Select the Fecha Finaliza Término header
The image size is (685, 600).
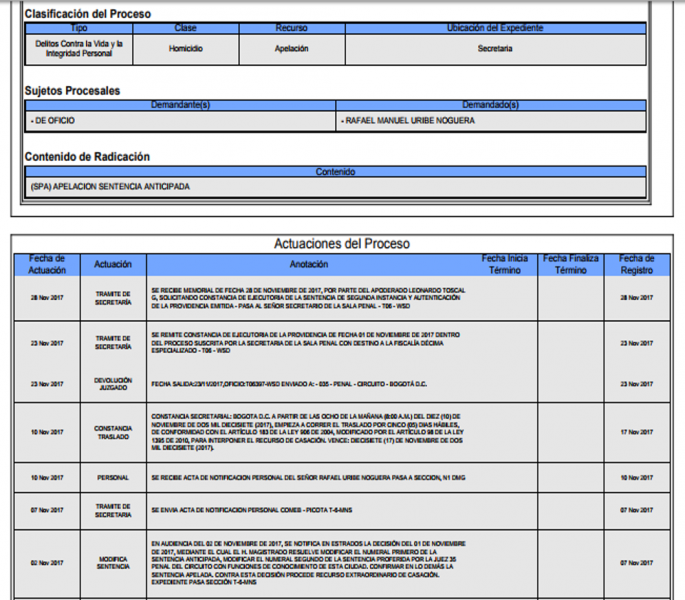[570, 264]
